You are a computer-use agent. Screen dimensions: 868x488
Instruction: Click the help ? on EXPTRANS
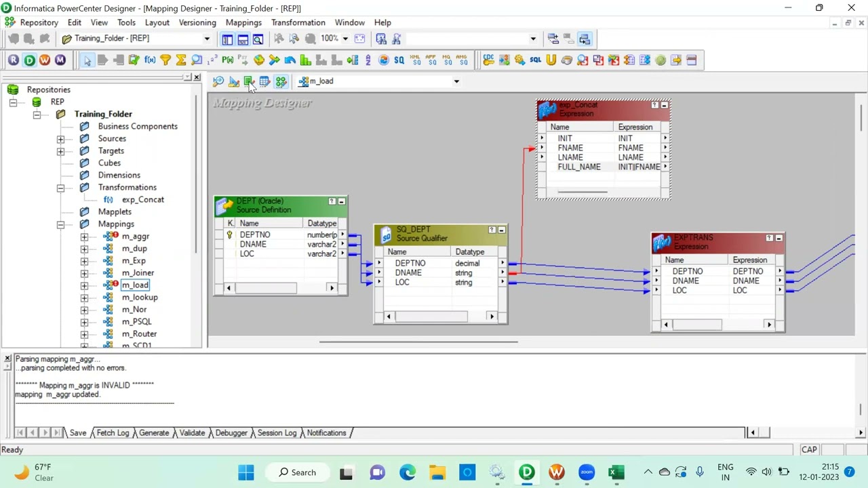click(x=769, y=238)
